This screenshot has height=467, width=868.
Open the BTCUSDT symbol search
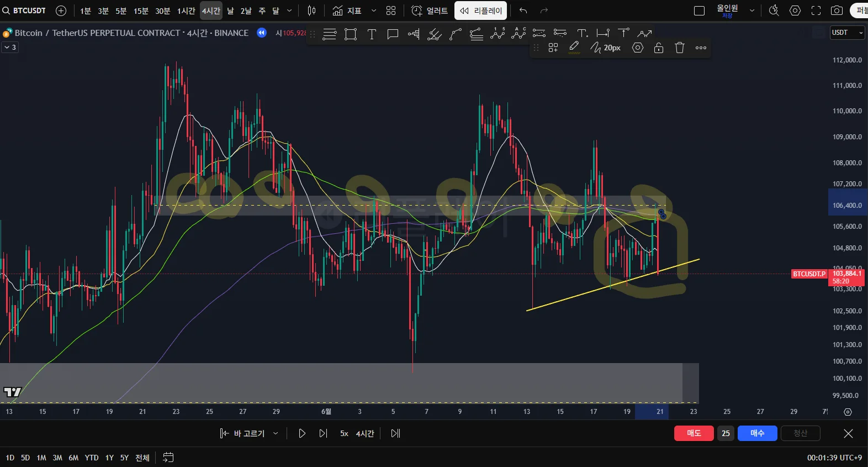click(25, 11)
